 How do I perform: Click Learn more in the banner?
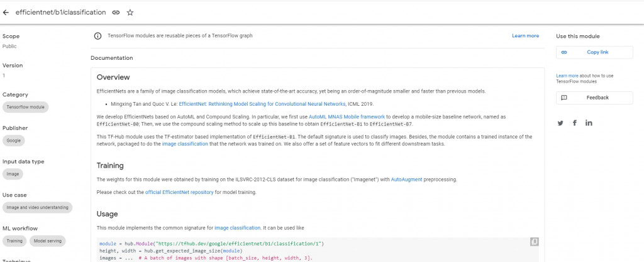coord(525,36)
